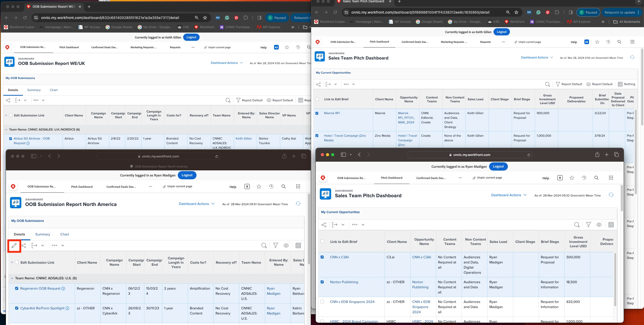Open recents clock icon in North America report header

pos(271,187)
